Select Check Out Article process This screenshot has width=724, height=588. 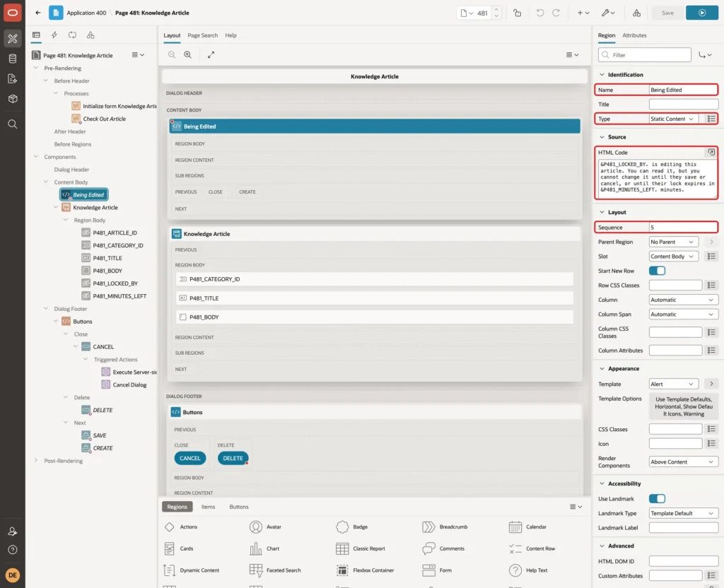point(104,119)
